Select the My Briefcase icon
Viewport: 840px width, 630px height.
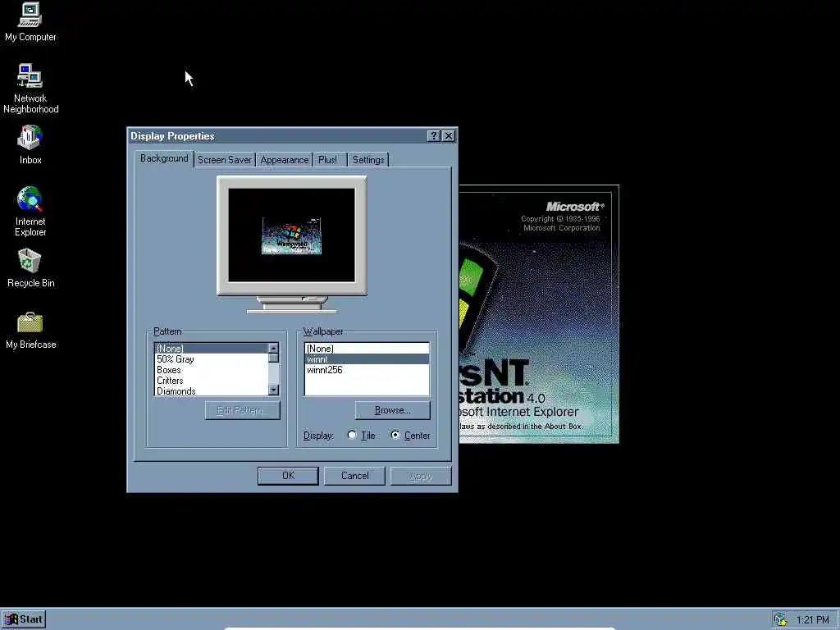30,330
